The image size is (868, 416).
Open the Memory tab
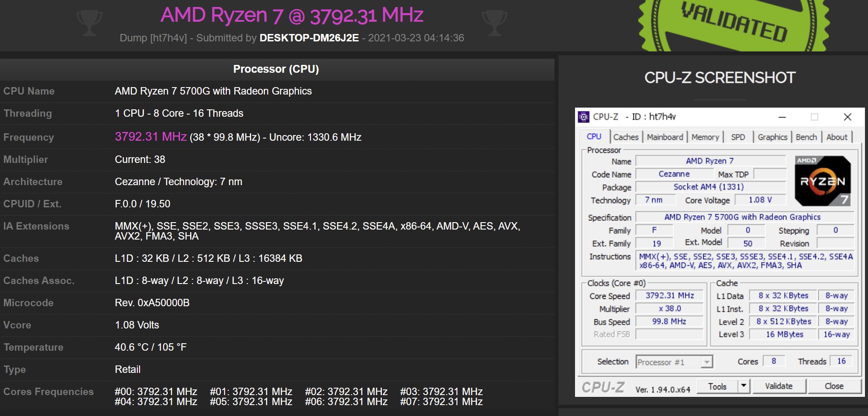click(x=705, y=137)
